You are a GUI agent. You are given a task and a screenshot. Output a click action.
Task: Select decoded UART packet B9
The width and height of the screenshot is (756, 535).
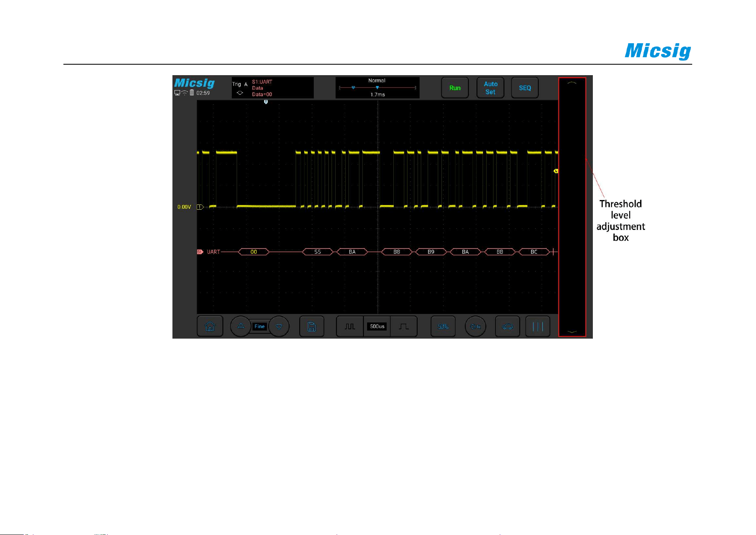pos(431,252)
